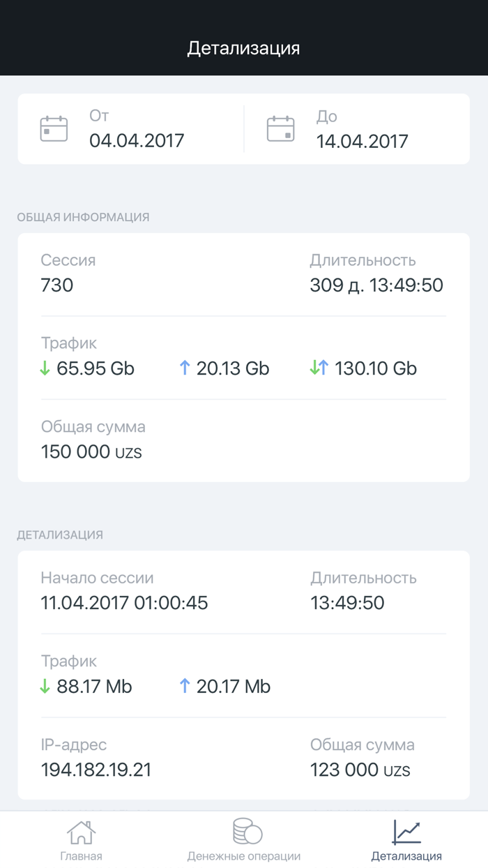Tap the chart icon for Детализация

point(406,832)
